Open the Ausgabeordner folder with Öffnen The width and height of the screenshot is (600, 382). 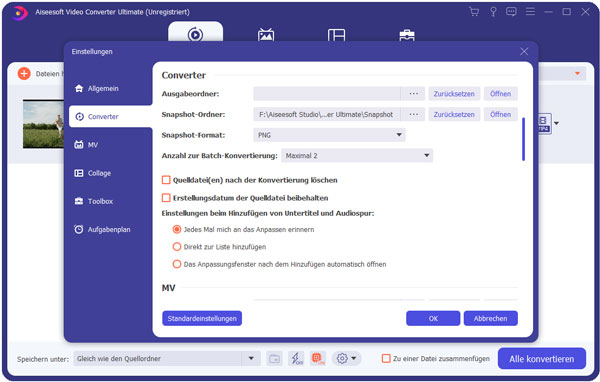click(501, 94)
